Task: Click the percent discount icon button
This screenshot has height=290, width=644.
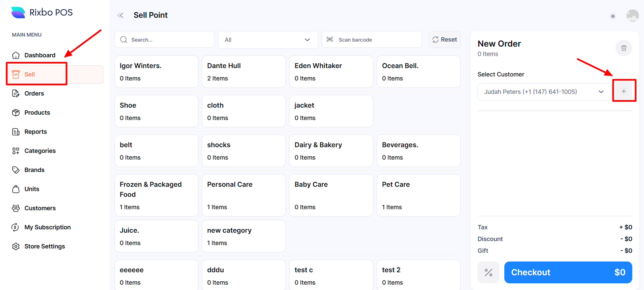Action: (x=488, y=272)
